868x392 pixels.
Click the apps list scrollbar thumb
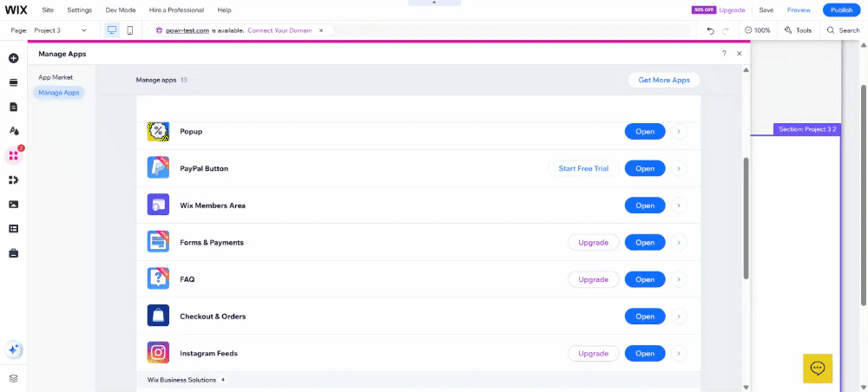pyautogui.click(x=746, y=218)
